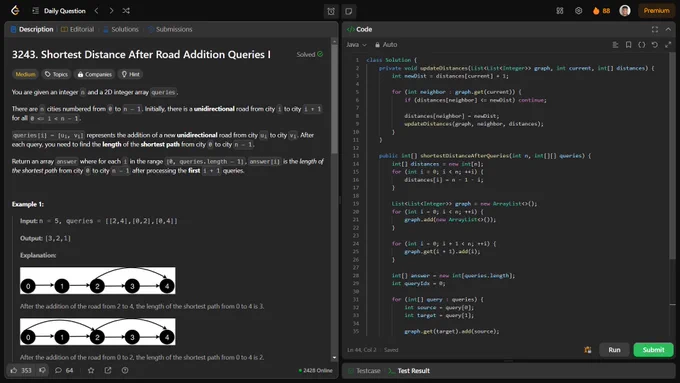Click the description panel scrollbar
Image resolution: width=680 pixels, height=383 pixels.
click(x=334, y=99)
